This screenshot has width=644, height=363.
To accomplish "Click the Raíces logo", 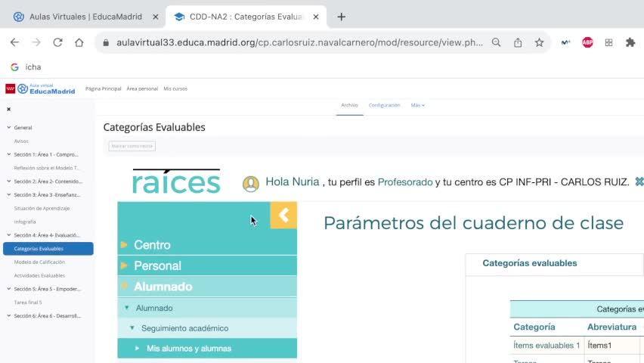I will [x=177, y=181].
